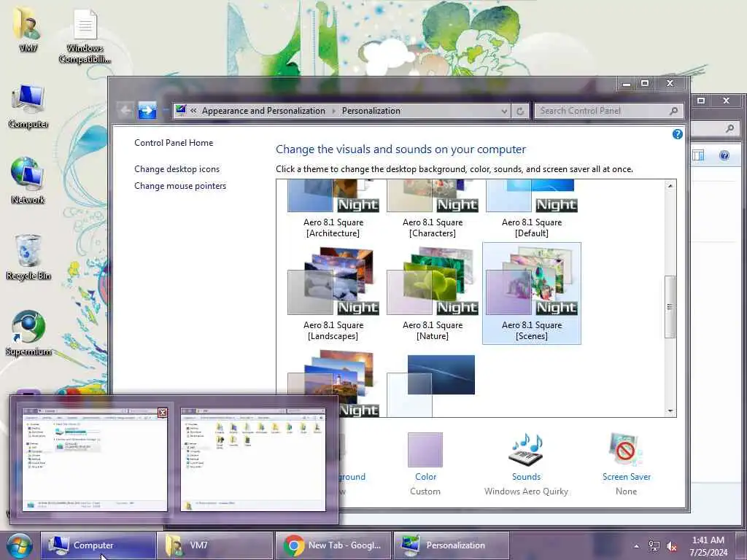Open Change mouse pointers link
The height and width of the screenshot is (560, 747).
click(180, 186)
